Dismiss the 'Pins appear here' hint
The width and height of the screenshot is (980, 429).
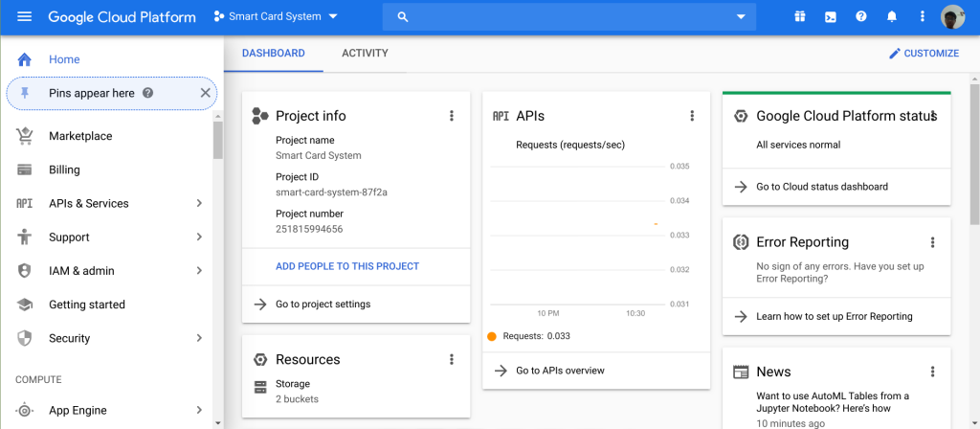205,93
